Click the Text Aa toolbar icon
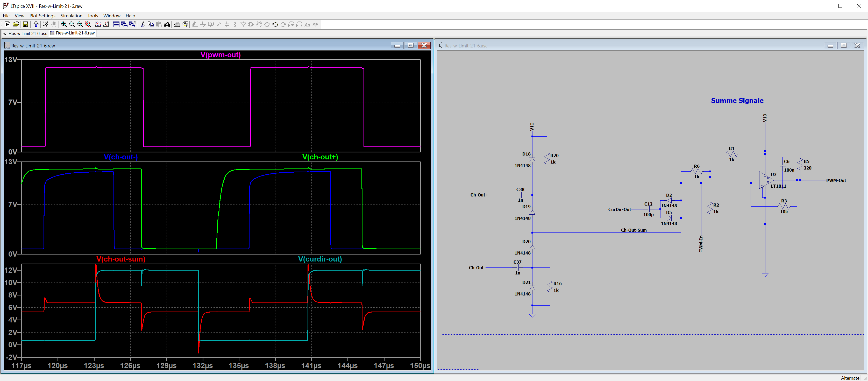The image size is (868, 381). click(308, 24)
